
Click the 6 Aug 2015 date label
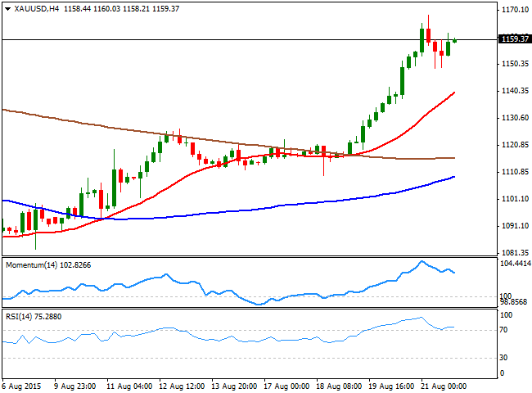[x=21, y=386]
